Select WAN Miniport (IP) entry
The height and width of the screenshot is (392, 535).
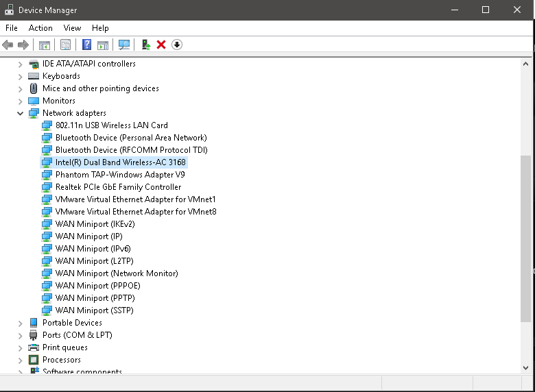coord(88,236)
